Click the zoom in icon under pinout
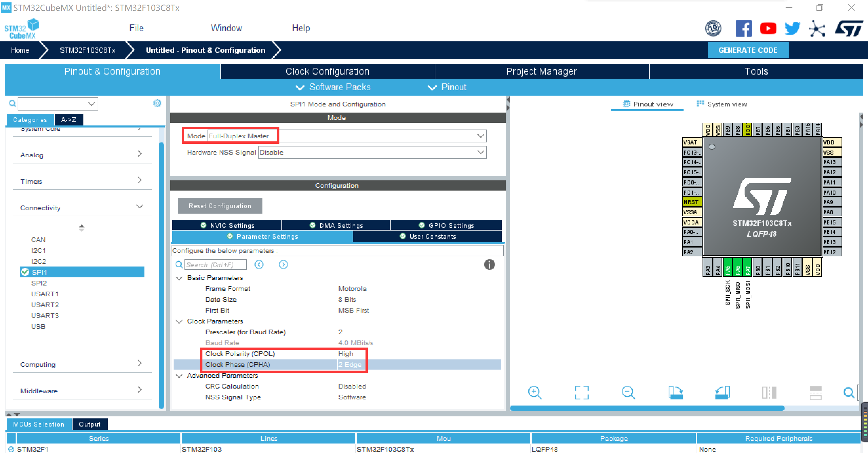 pyautogui.click(x=535, y=393)
